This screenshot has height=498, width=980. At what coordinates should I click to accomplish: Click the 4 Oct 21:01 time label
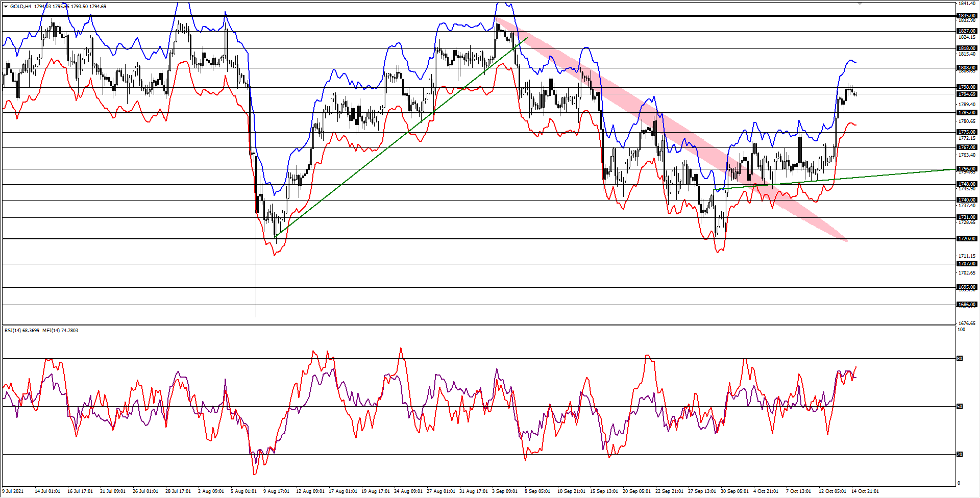766,491
